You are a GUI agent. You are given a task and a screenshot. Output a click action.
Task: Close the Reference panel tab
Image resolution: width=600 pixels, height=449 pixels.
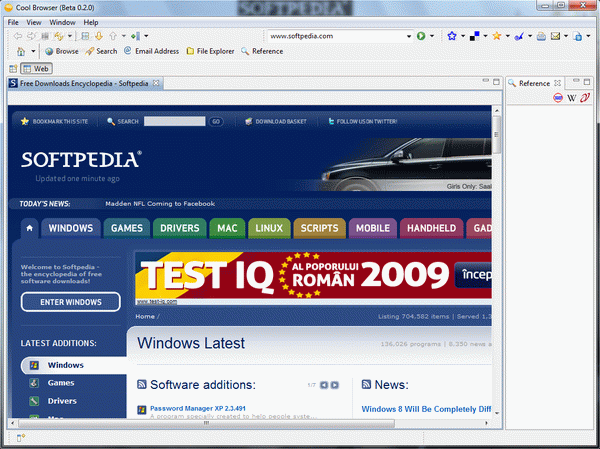click(x=558, y=83)
